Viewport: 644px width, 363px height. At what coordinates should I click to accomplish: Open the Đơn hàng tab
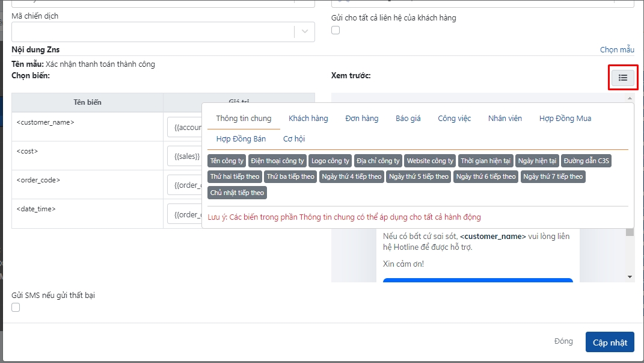click(x=361, y=119)
